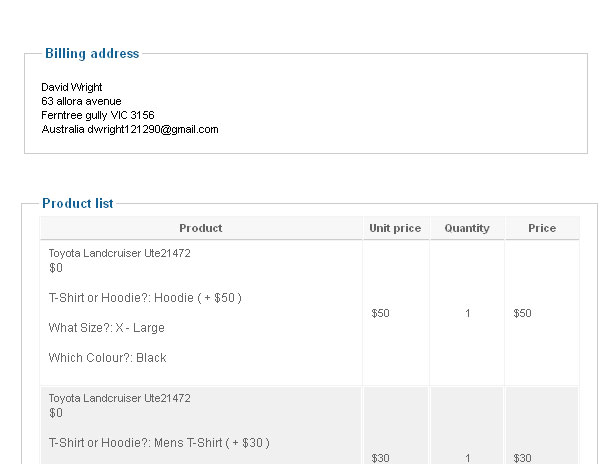Image resolution: width=608 pixels, height=469 pixels.
Task: Click the Unit price column header
Action: click(395, 228)
